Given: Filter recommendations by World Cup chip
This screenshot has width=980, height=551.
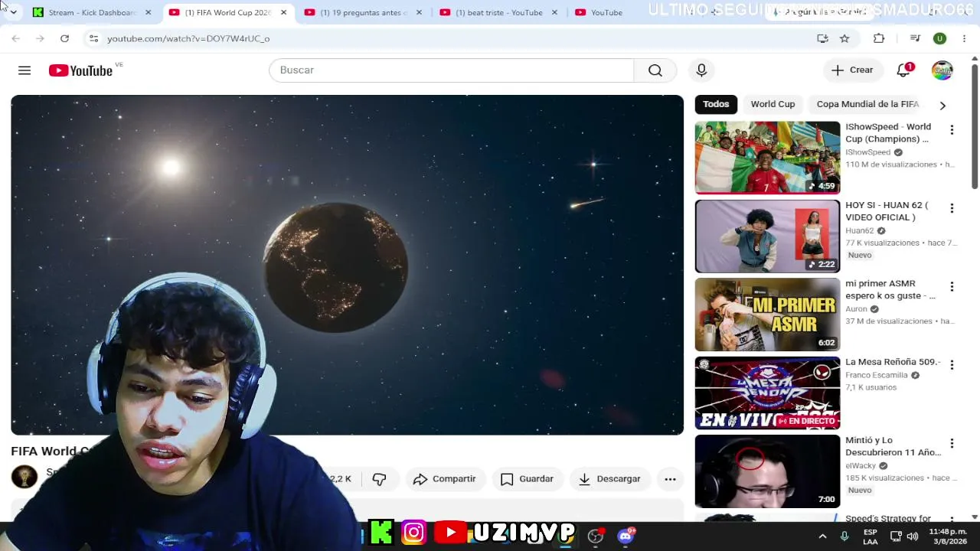Looking at the screenshot, I should click(773, 104).
